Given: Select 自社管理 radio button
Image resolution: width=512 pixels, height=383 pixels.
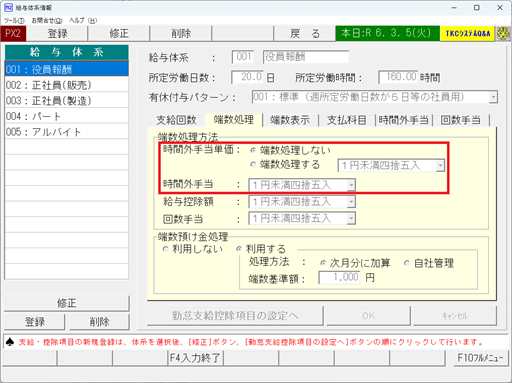Looking at the screenshot, I should (x=407, y=263).
